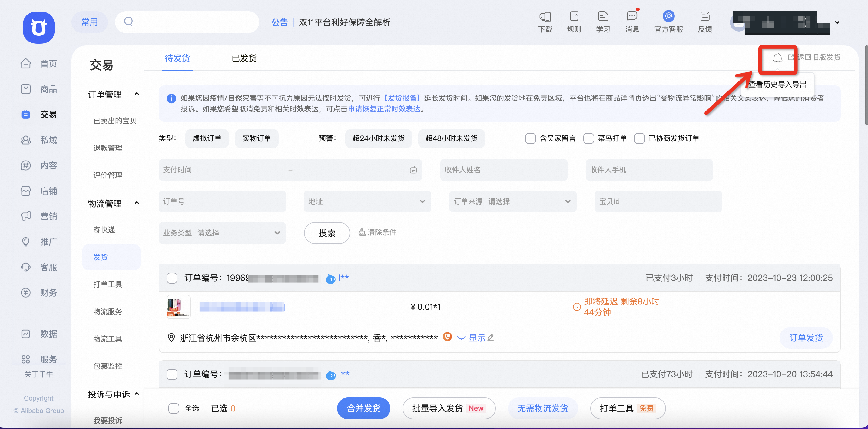Open 营销 marketing in sidebar

tap(39, 216)
